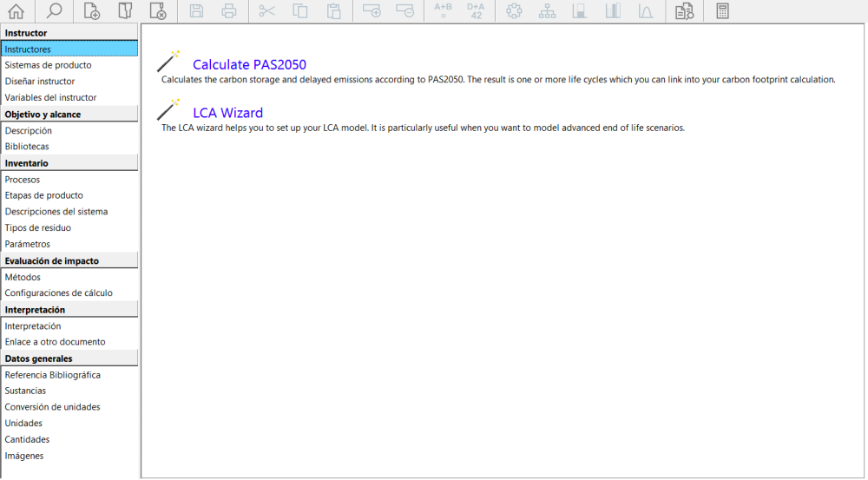868x480 pixels.
Task: Open Procesos under Inventario
Action: click(69, 180)
